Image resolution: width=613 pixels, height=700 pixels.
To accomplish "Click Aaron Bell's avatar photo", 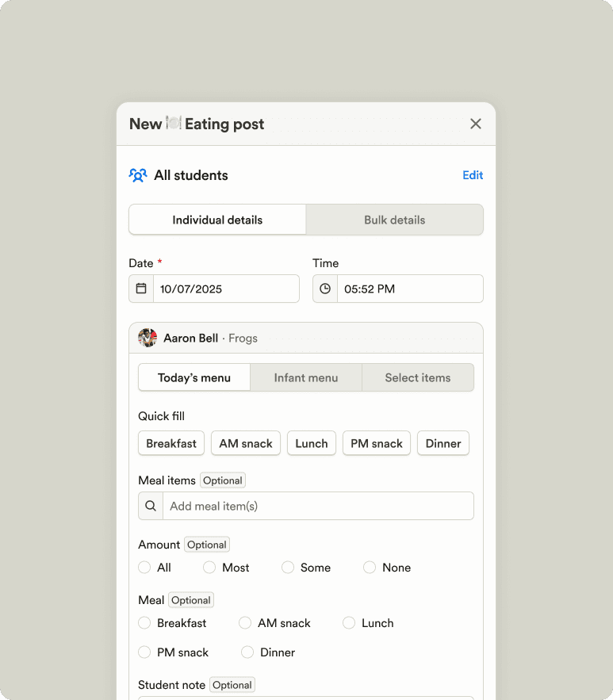I will (x=148, y=338).
